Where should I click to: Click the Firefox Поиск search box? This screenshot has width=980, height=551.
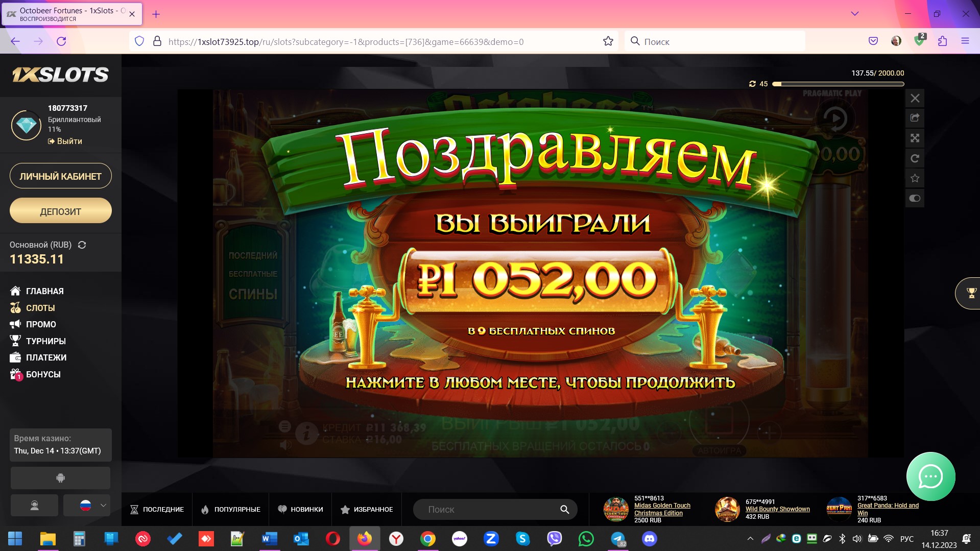[x=715, y=41]
